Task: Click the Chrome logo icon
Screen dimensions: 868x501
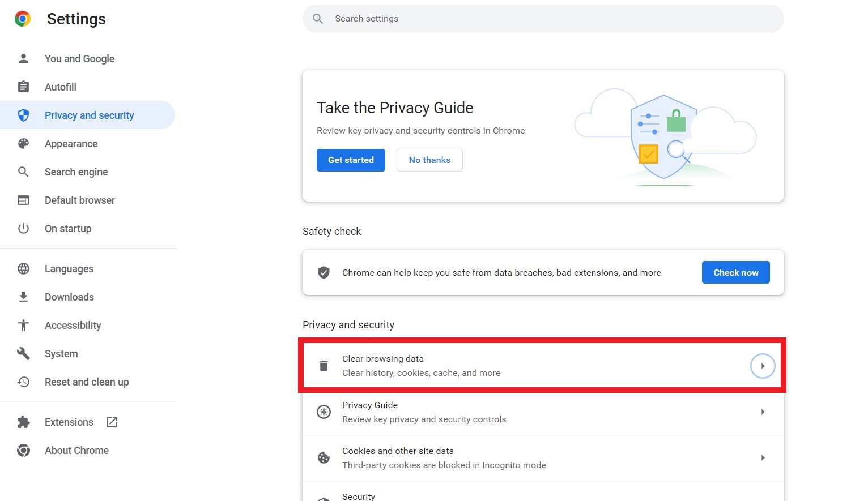Action: (x=23, y=19)
